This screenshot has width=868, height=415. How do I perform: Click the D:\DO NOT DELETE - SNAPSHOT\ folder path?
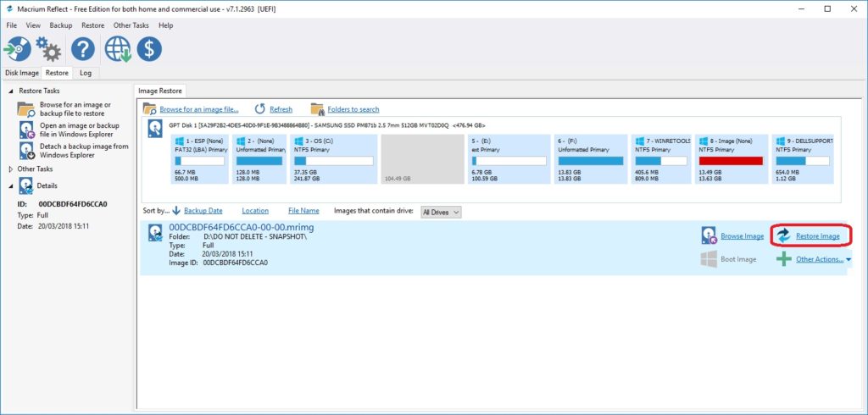pyautogui.click(x=255, y=236)
